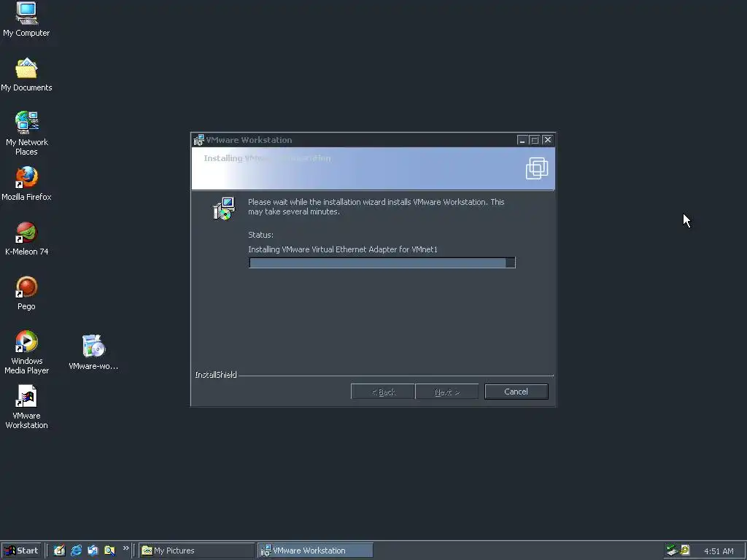
Task: Select the Pego desktop shortcut
Action: pyautogui.click(x=26, y=293)
